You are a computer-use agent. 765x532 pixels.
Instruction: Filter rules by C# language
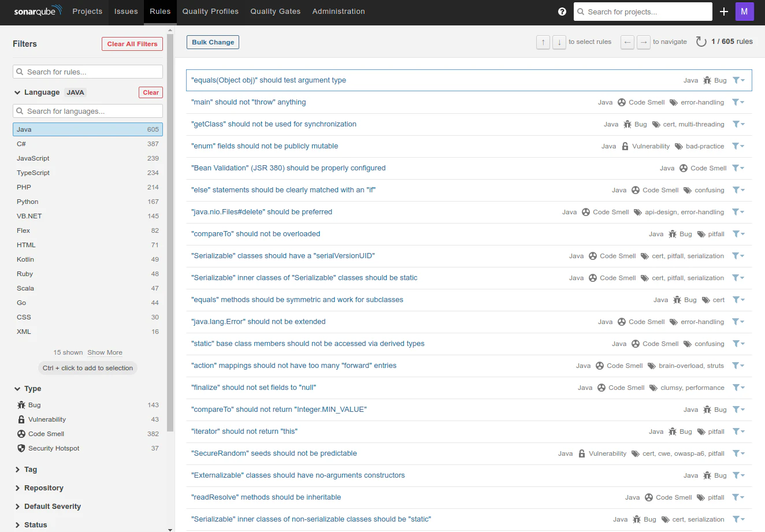pyautogui.click(x=88, y=144)
